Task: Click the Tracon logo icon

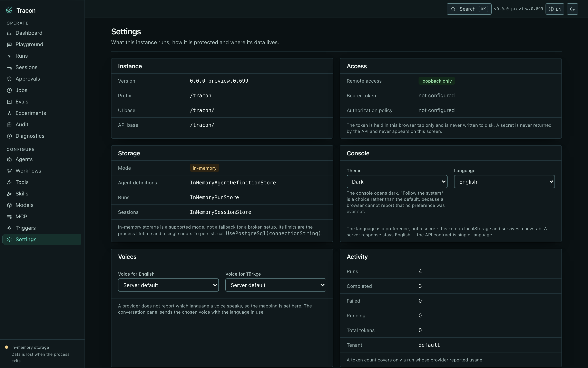Action: [x=9, y=10]
